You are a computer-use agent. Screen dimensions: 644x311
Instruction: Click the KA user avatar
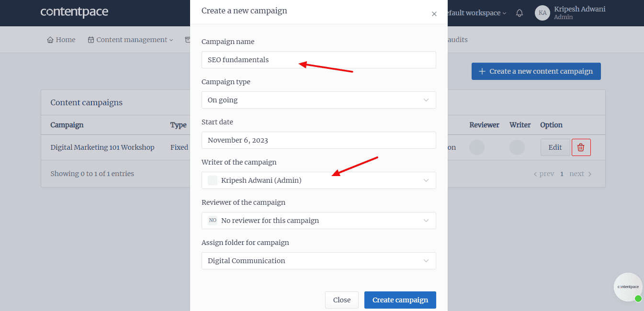pos(542,13)
